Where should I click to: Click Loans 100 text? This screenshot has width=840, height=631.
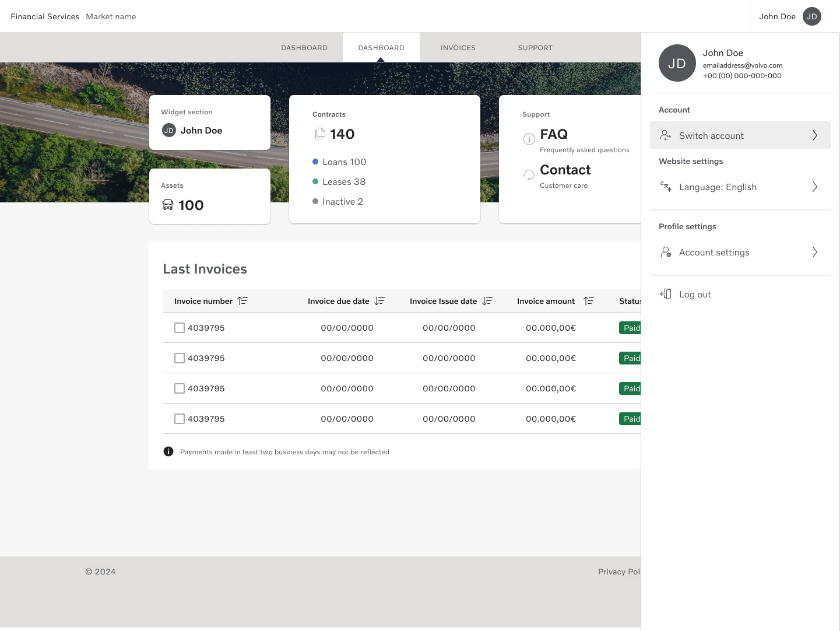(x=345, y=162)
